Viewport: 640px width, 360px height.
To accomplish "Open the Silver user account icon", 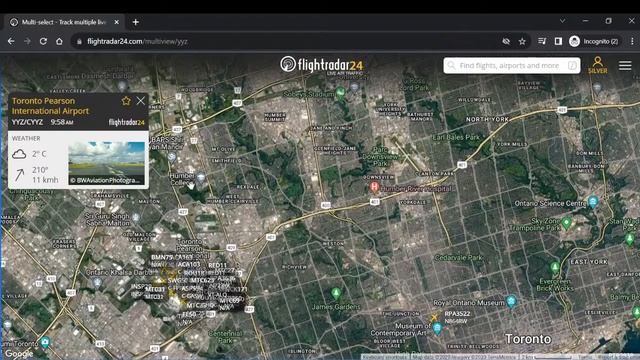I will 598,65.
